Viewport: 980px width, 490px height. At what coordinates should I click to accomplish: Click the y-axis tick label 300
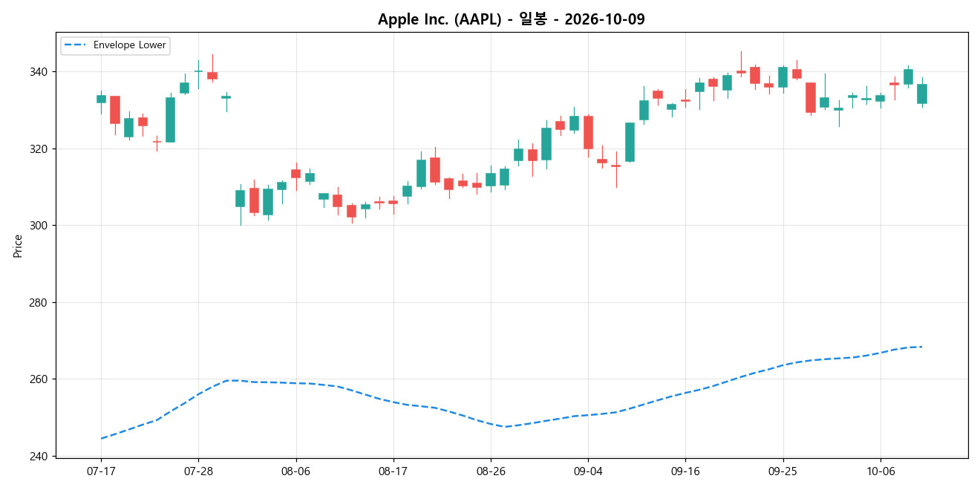coord(40,226)
